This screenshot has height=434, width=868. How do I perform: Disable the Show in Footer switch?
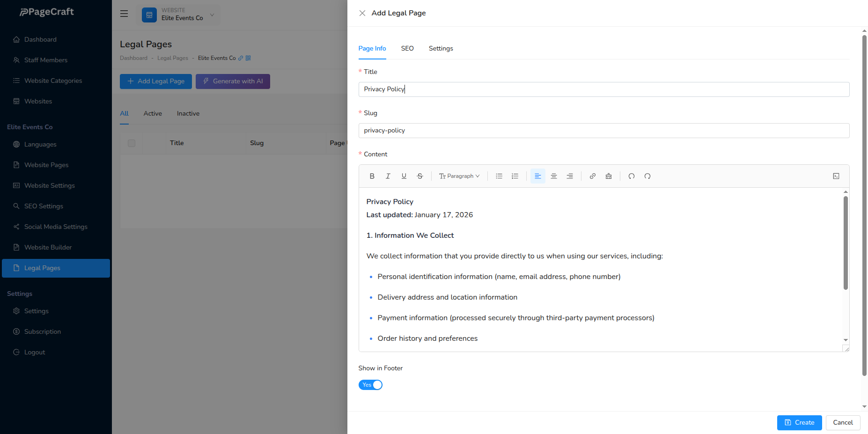pos(370,385)
